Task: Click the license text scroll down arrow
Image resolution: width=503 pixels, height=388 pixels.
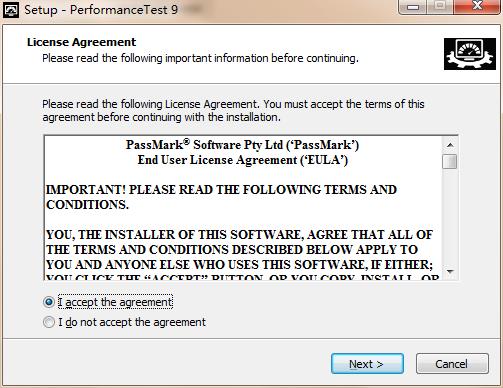Action: click(450, 272)
